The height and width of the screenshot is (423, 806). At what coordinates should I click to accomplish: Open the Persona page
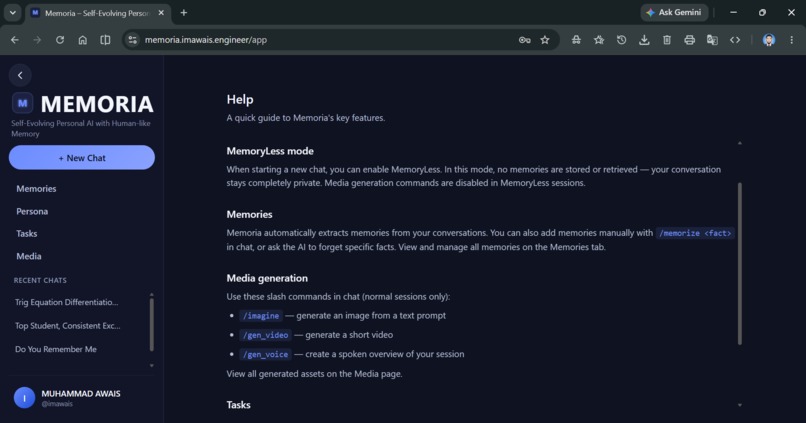click(x=32, y=211)
